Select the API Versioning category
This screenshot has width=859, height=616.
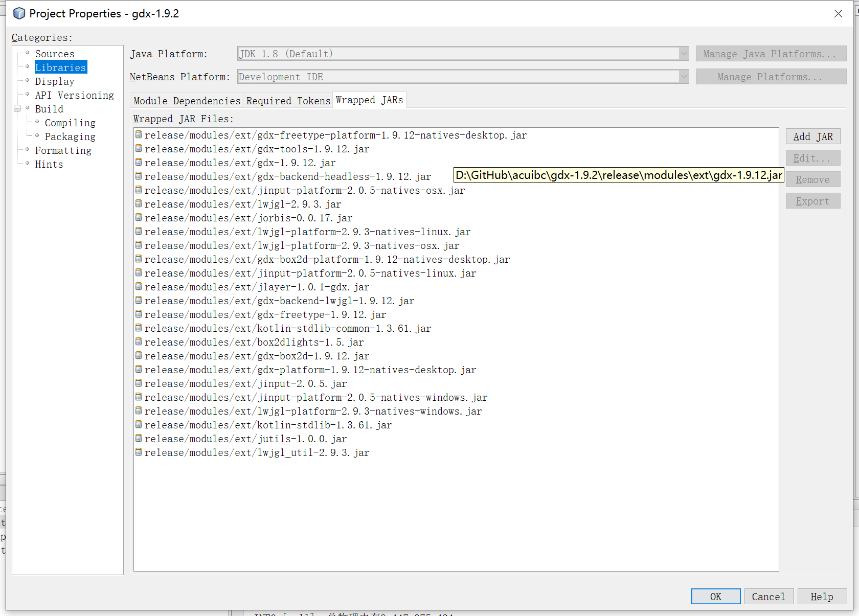pos(75,95)
